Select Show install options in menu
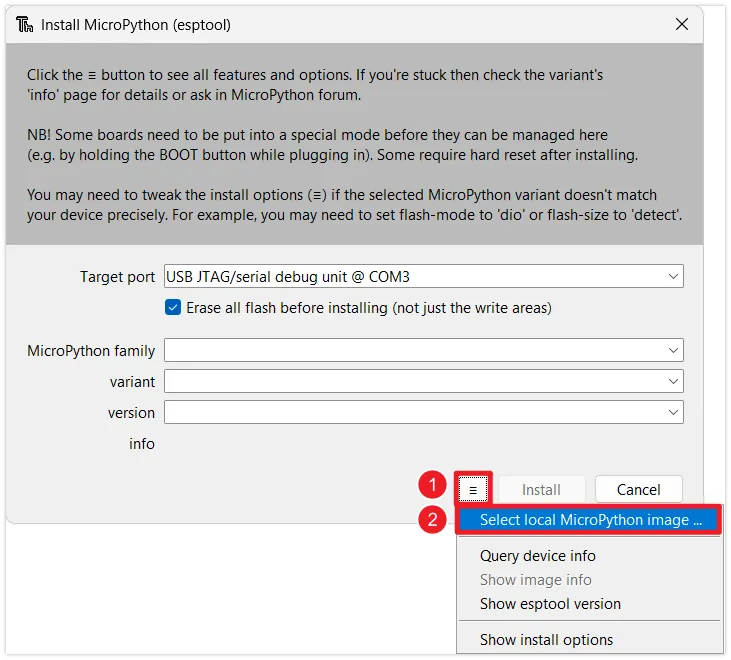Viewport: 731px width, 660px height. tap(546, 640)
